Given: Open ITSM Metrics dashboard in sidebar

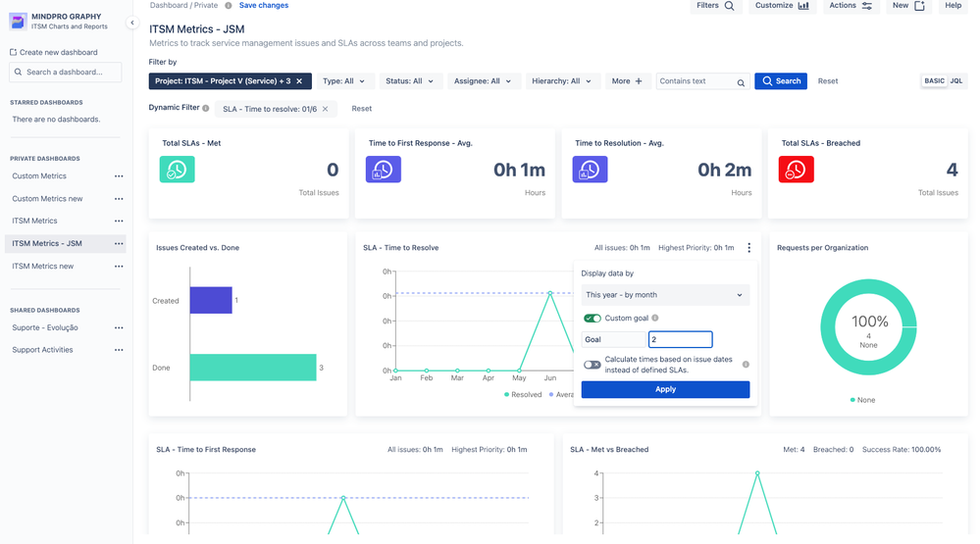Looking at the screenshot, I should point(34,222).
